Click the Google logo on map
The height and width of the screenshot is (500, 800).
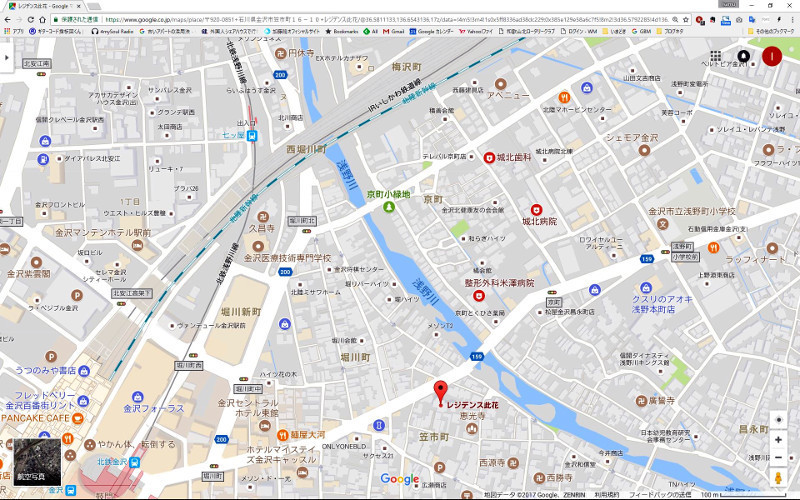pos(399,479)
